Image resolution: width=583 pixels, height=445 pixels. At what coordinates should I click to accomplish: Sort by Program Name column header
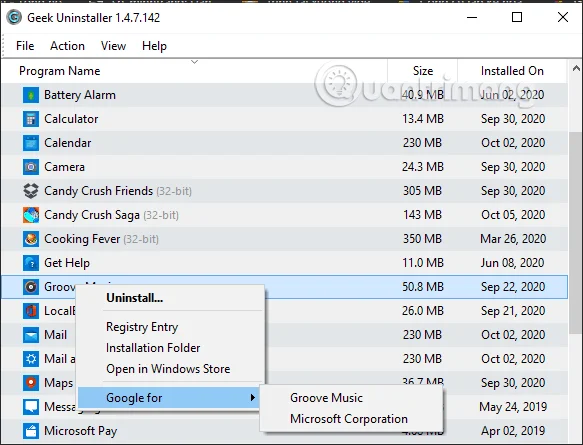[59, 71]
